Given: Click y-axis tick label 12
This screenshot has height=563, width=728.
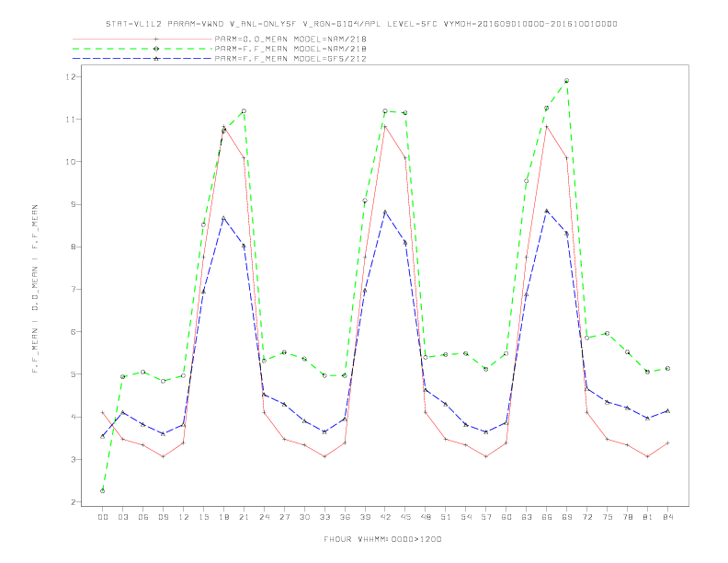Looking at the screenshot, I should coord(70,76).
